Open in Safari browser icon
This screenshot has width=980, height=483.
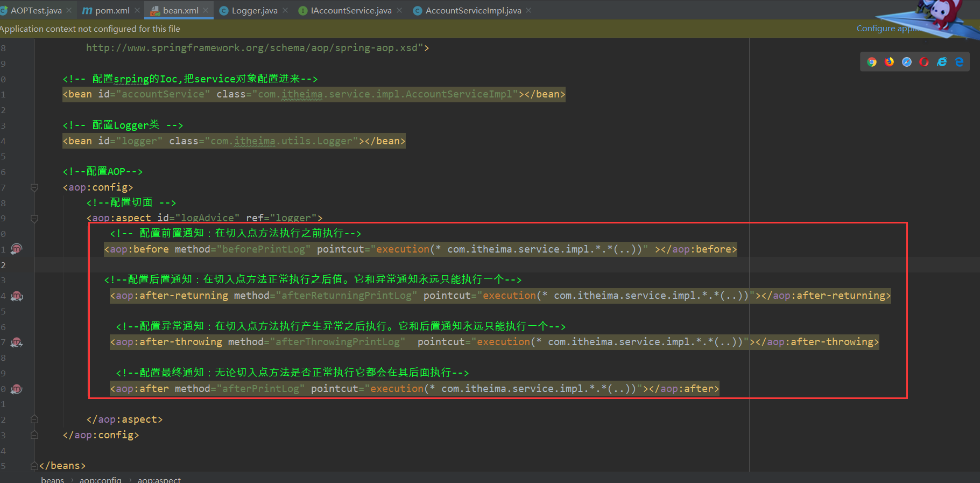tap(907, 62)
